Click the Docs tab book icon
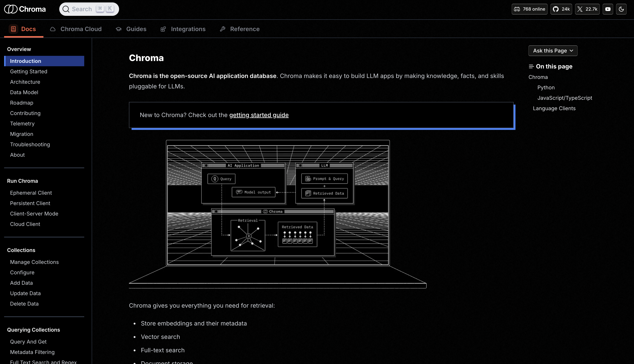The height and width of the screenshot is (364, 634). click(14, 29)
